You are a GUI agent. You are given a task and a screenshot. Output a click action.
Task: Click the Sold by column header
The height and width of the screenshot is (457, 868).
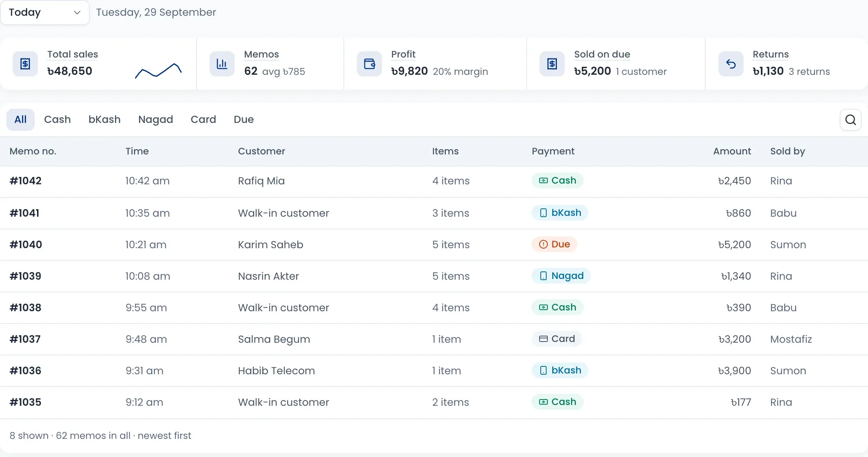(787, 151)
